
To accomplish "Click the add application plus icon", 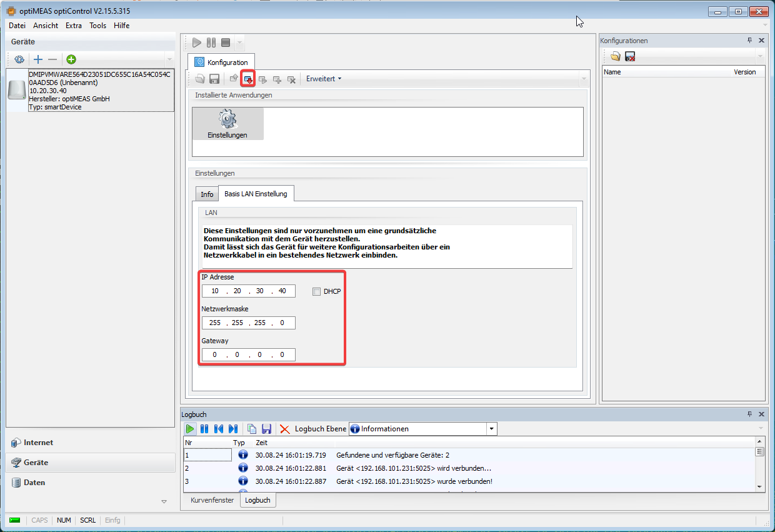I will [277, 79].
